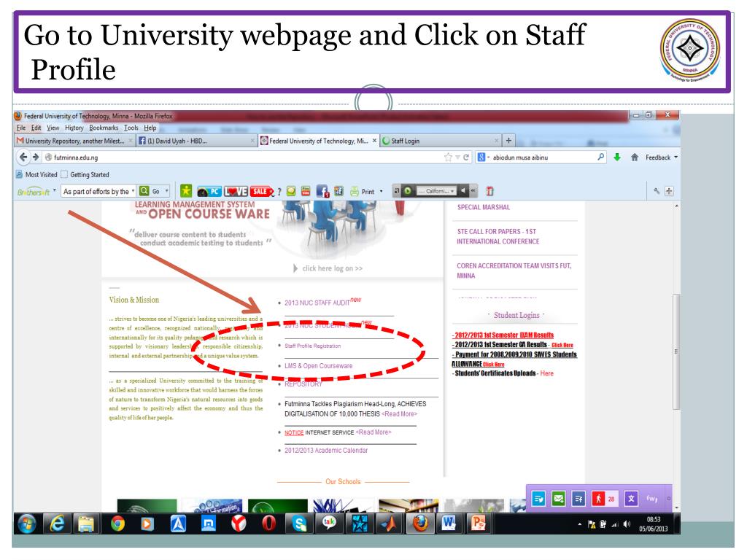
Task: Play the toolbar radio player
Action: pos(408,191)
